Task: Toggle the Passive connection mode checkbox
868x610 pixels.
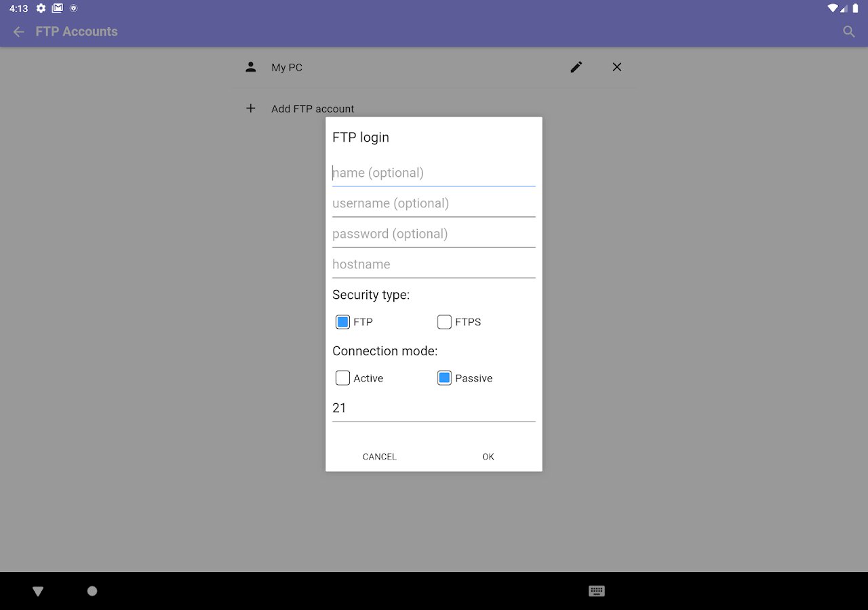Action: tap(444, 378)
